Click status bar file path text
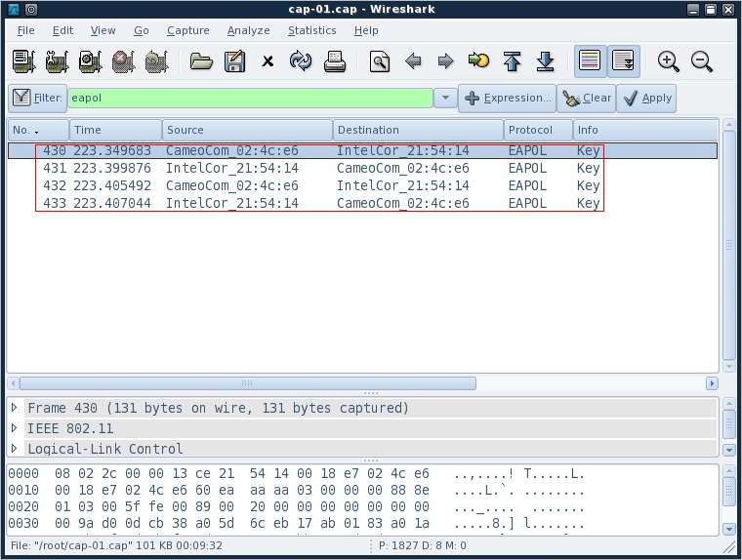The image size is (742, 560). [x=116, y=545]
